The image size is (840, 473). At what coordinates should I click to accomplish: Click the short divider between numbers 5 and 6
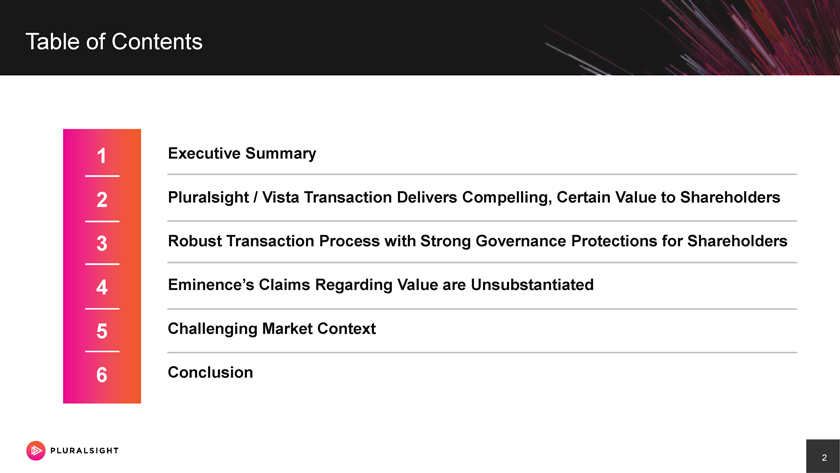tap(102, 352)
